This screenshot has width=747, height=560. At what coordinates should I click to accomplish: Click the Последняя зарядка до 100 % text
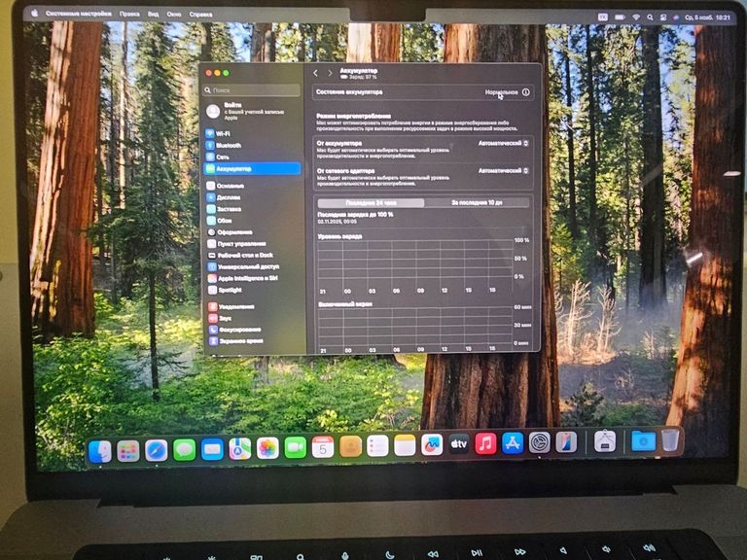355,215
